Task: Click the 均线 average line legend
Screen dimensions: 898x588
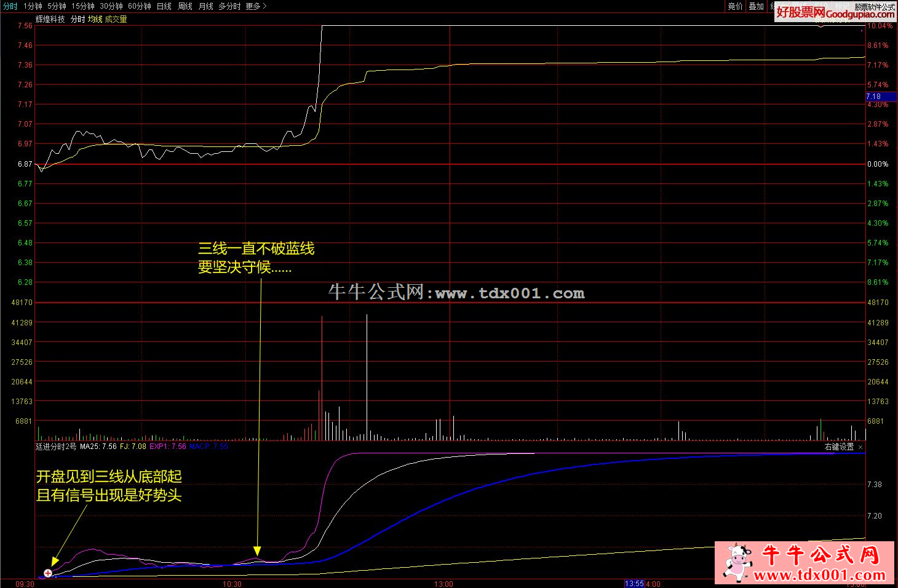Action: (95, 19)
